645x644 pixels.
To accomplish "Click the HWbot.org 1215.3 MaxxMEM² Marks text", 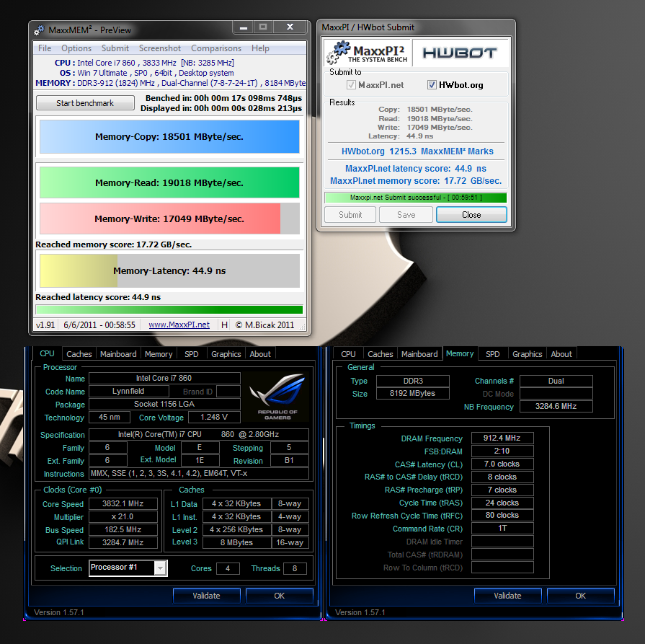I will [x=417, y=151].
